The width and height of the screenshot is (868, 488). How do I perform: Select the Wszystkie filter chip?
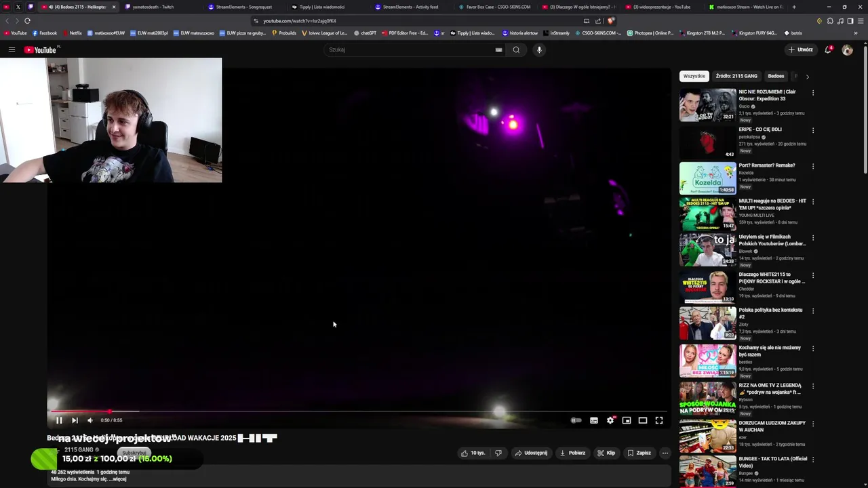pyautogui.click(x=694, y=76)
